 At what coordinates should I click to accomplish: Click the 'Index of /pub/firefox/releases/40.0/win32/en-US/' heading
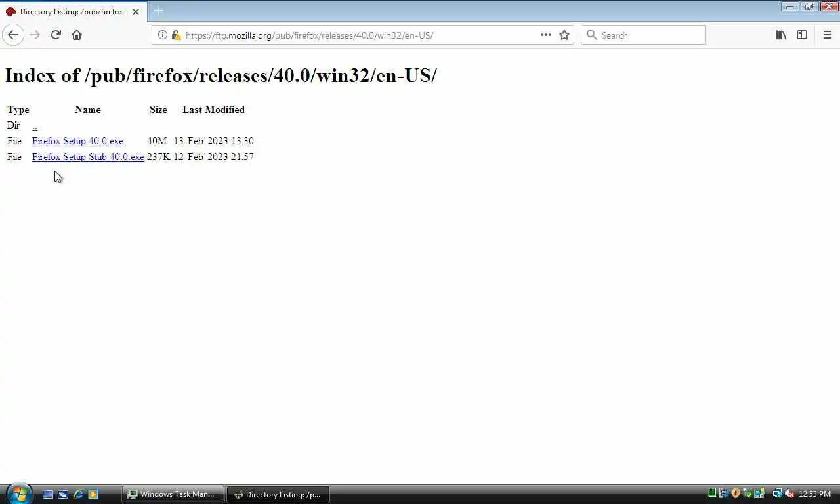click(x=220, y=75)
